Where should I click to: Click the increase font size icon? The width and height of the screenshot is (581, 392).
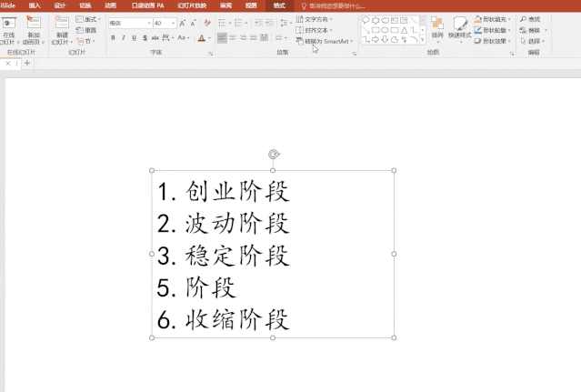pos(183,23)
